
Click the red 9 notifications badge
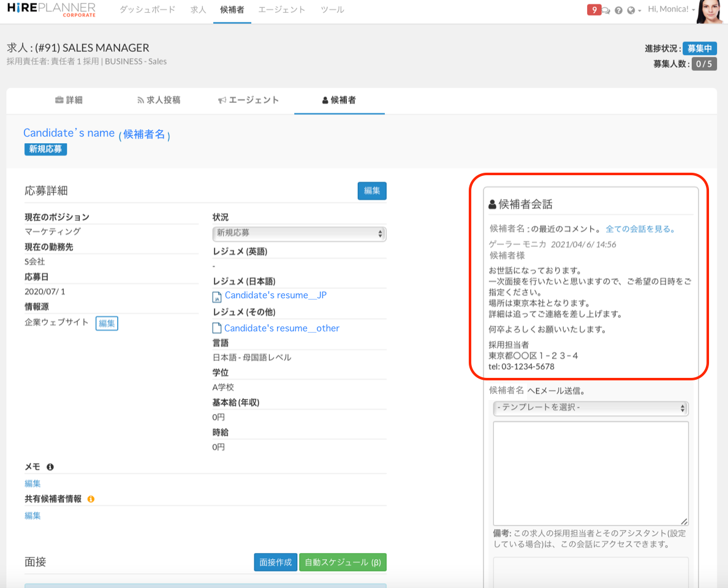click(x=593, y=10)
